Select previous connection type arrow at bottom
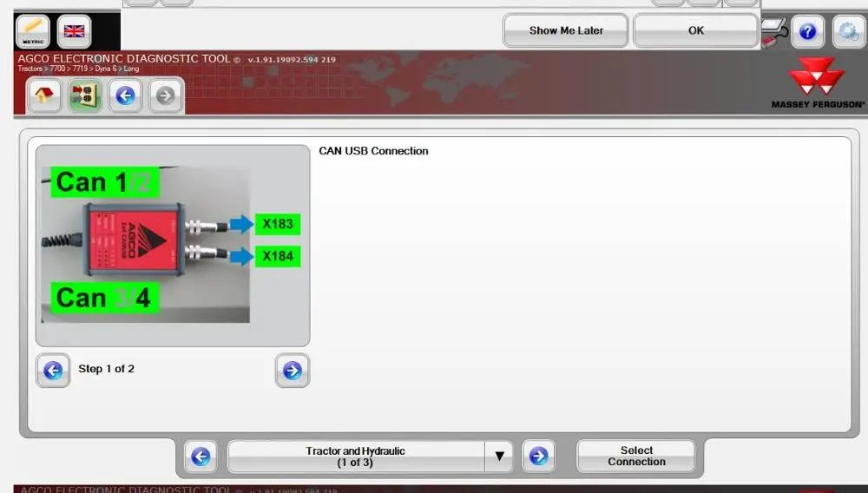This screenshot has width=868, height=493. point(201,457)
